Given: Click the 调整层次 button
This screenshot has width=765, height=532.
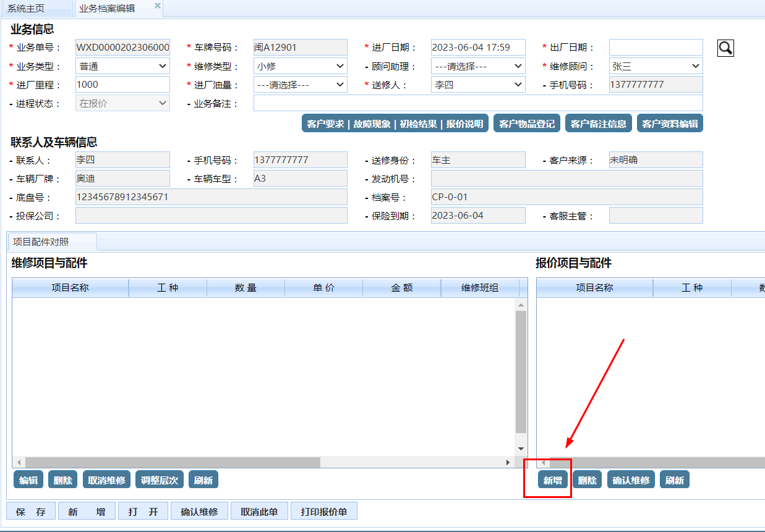Looking at the screenshot, I should tap(160, 480).
